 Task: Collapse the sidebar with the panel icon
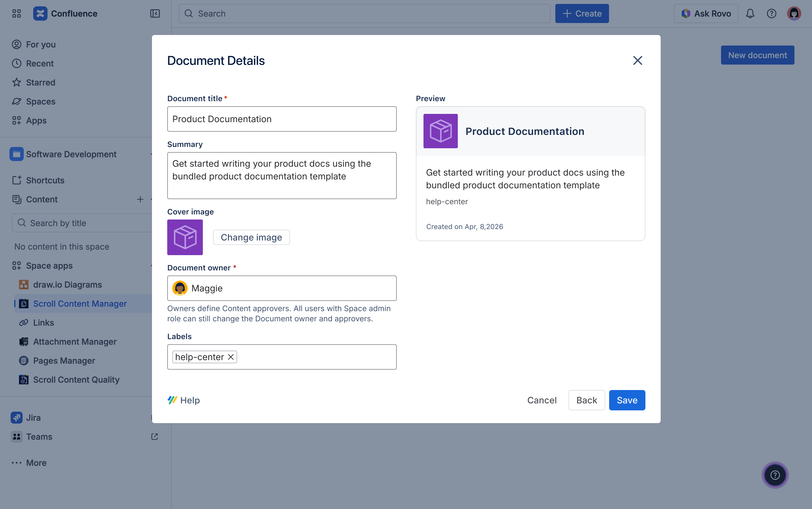coord(155,13)
